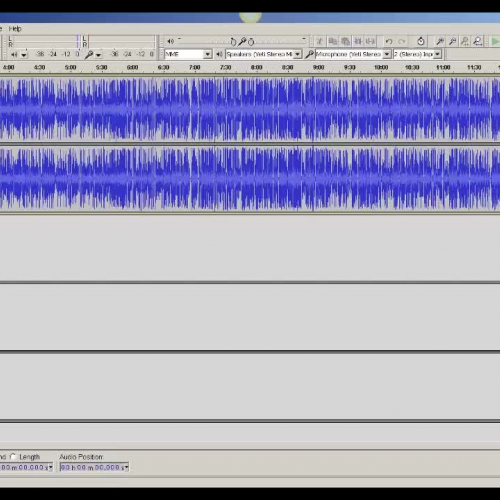Open the Audio Position format dropdown arrow

[x=126, y=467]
